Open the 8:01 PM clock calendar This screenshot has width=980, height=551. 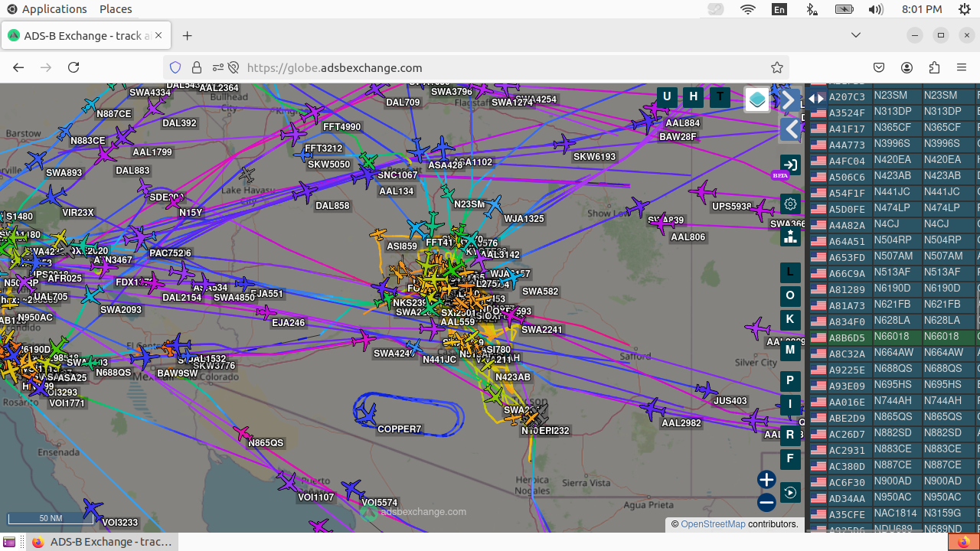pyautogui.click(x=922, y=9)
